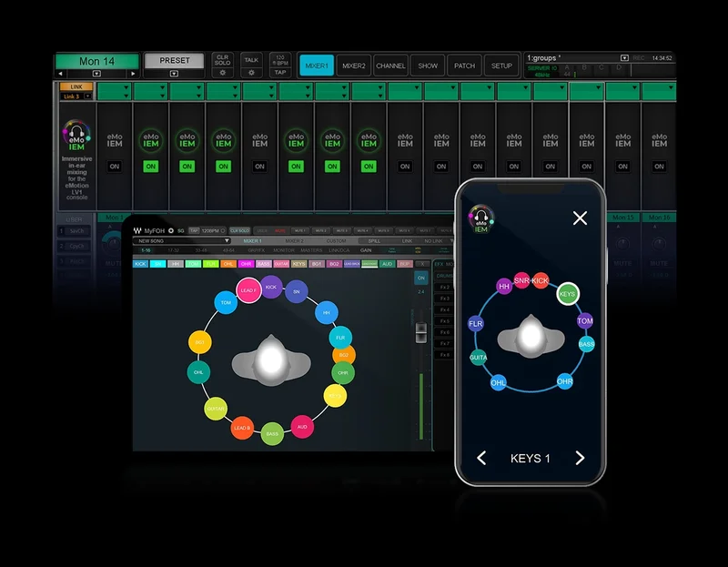728x567 pixels.
Task: Switch to MIXER2 tab in console
Action: [354, 66]
